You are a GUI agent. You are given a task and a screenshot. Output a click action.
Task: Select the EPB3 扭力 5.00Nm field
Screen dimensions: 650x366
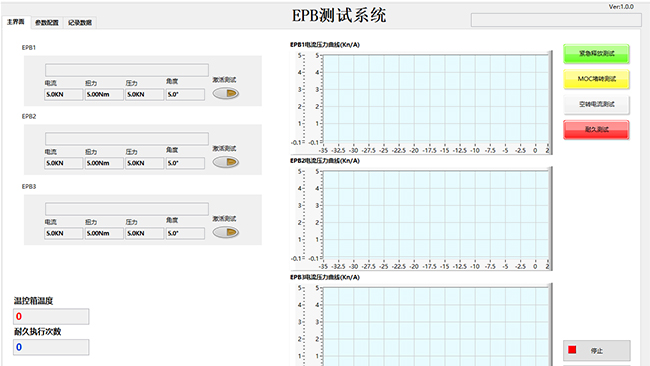(104, 233)
